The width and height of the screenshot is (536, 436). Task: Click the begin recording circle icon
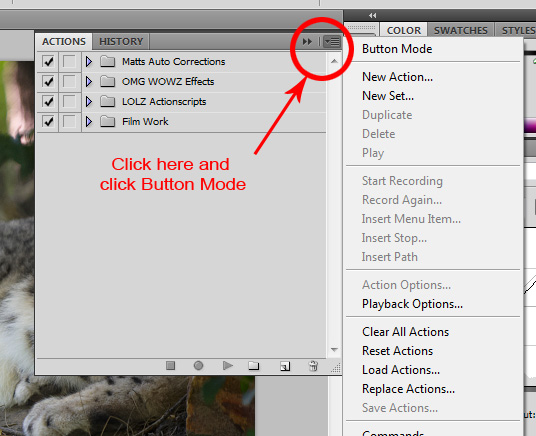pyautogui.click(x=198, y=366)
